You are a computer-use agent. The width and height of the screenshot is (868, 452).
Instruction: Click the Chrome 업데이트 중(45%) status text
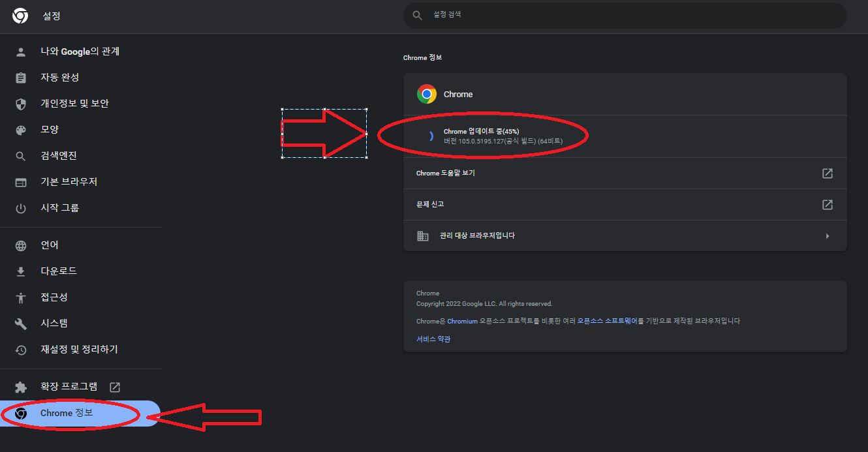[482, 131]
